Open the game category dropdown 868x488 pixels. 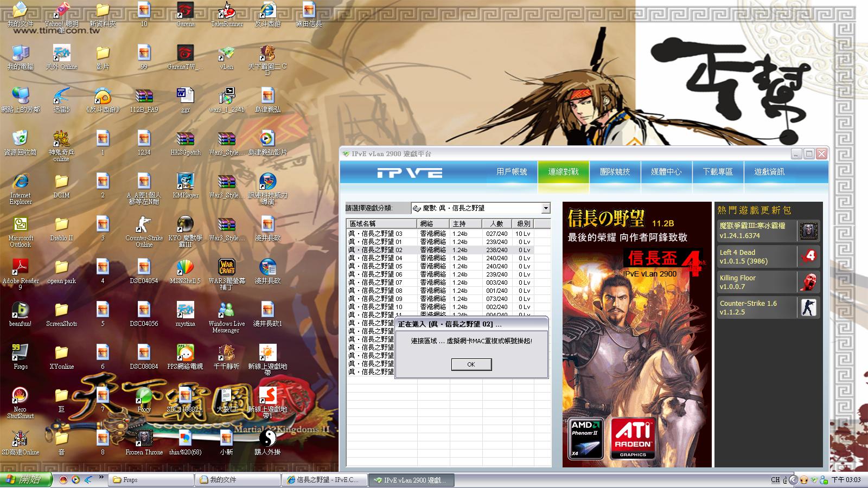546,208
